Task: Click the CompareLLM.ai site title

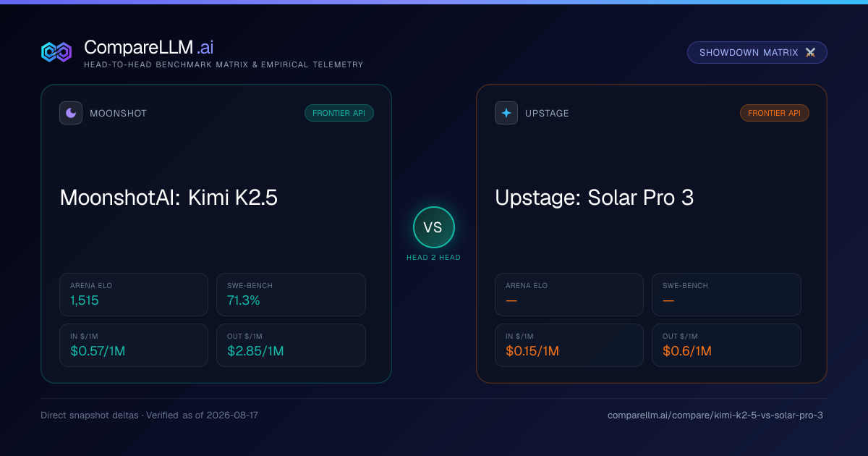Action: click(148, 48)
